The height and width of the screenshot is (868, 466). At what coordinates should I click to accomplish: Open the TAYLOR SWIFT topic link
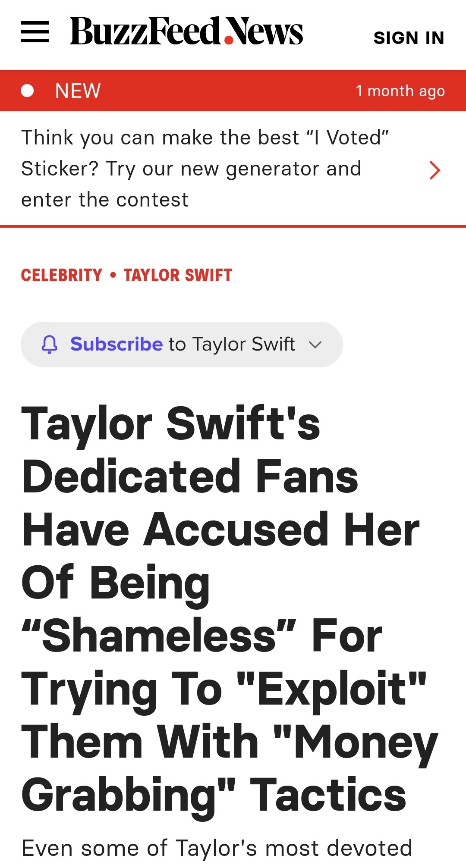(178, 275)
